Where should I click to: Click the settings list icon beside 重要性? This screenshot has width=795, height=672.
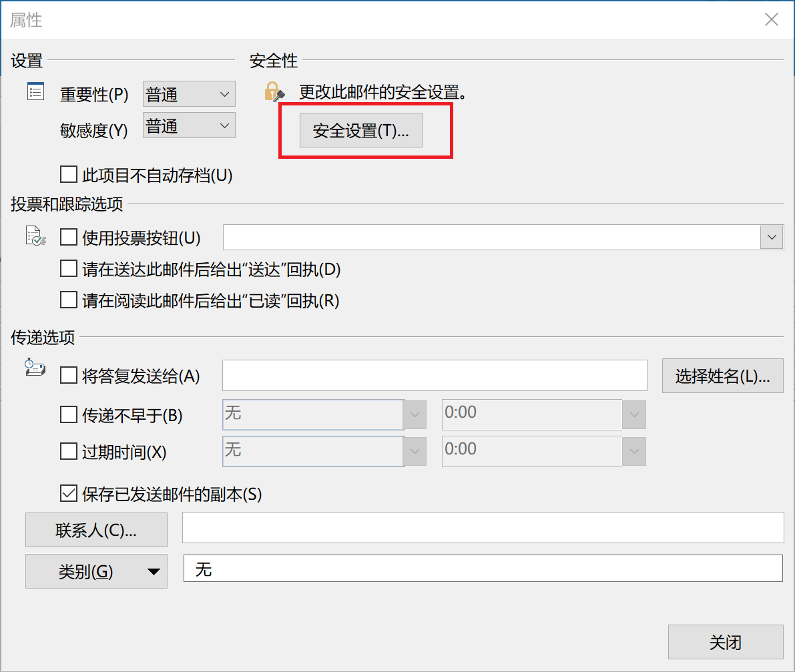coord(35,92)
